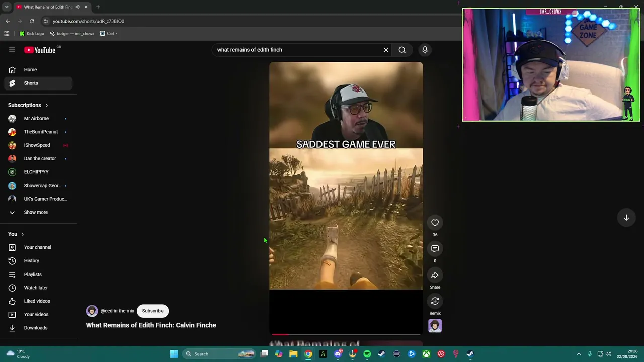Open the @ced-in-the-mix channel avatar

coord(92,311)
